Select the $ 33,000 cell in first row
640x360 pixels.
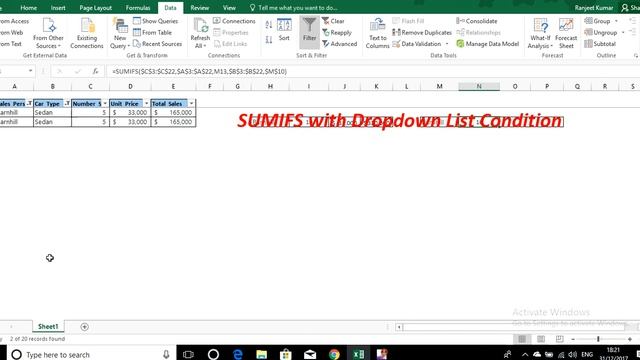[130, 112]
